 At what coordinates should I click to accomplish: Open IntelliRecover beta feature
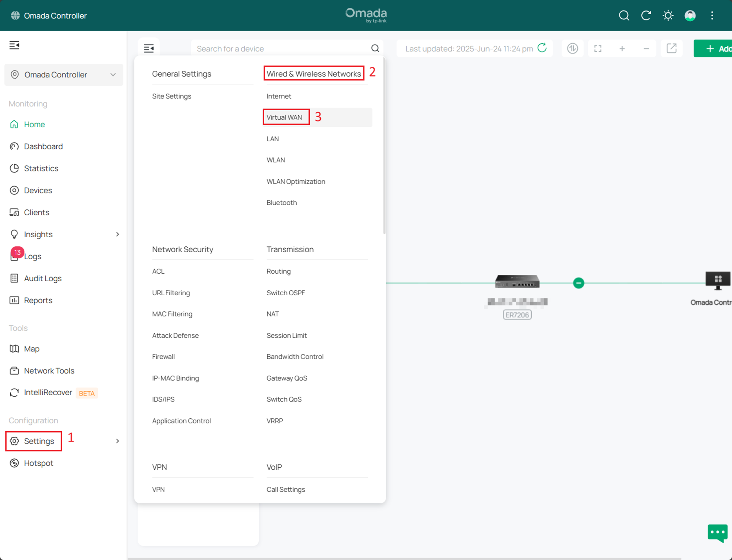pos(48,393)
